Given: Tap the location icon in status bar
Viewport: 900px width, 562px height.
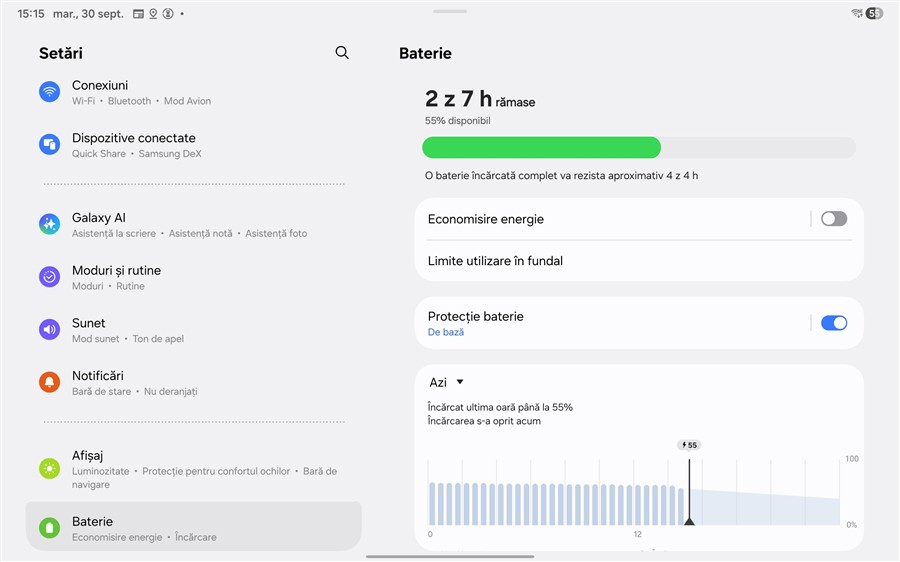Looking at the screenshot, I should (x=153, y=13).
